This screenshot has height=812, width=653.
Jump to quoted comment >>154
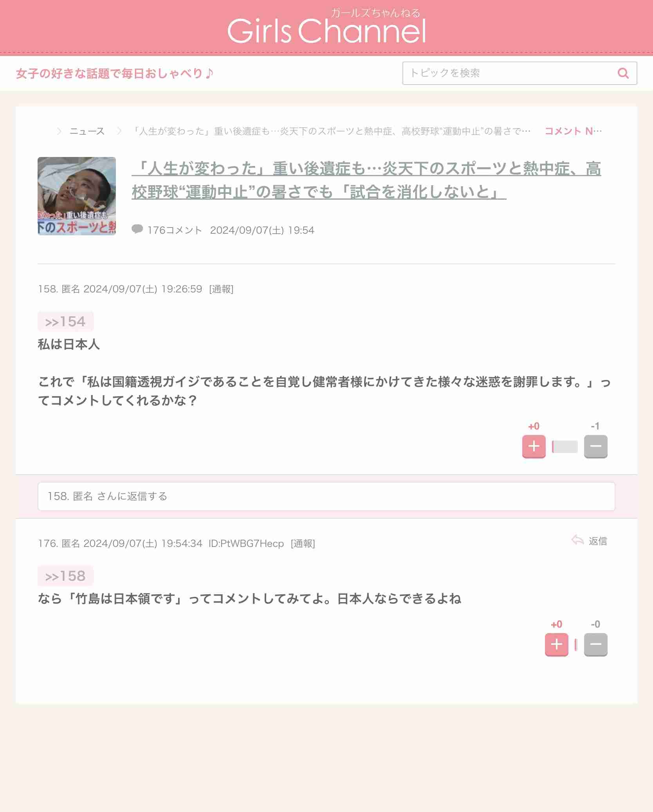[x=65, y=321]
